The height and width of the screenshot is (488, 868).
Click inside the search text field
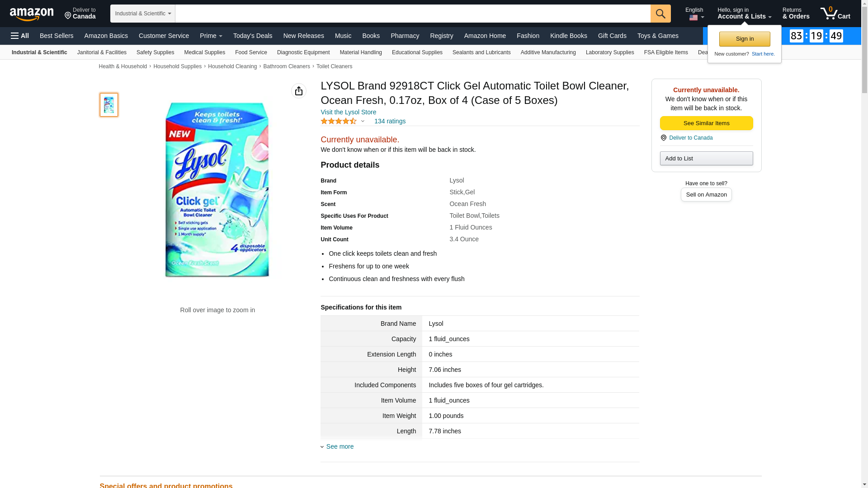tap(412, 14)
